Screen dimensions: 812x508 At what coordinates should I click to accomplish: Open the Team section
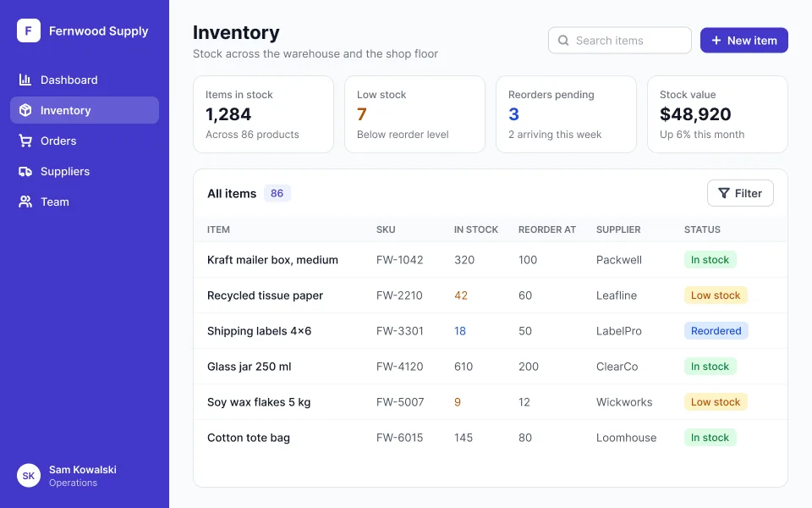85,202
